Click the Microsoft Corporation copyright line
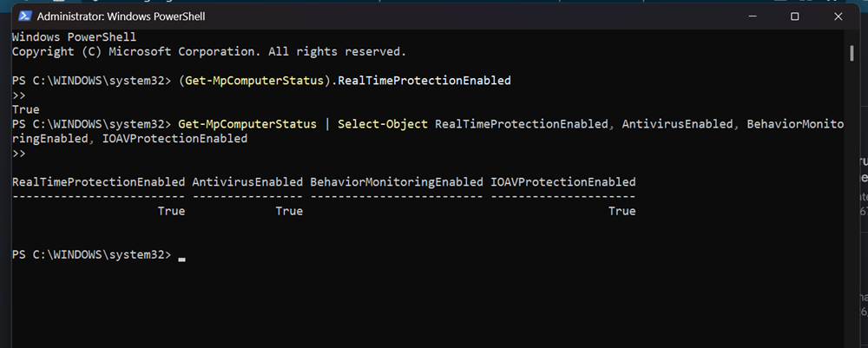This screenshot has height=348, width=868. click(x=209, y=52)
